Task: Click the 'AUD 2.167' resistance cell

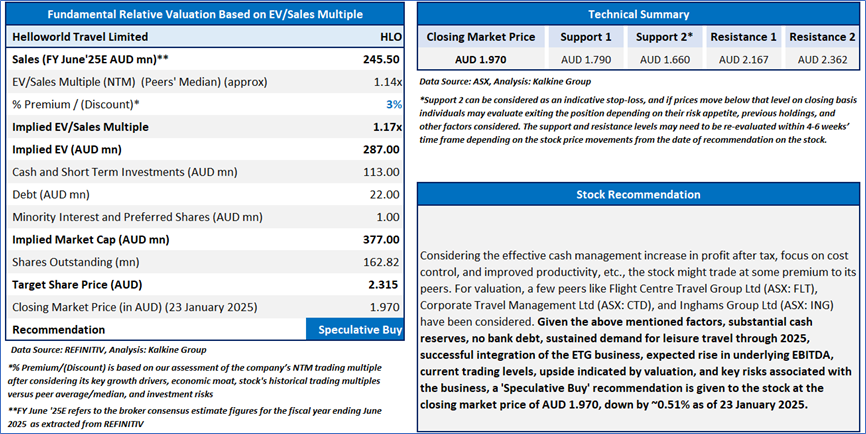Action: (743, 60)
